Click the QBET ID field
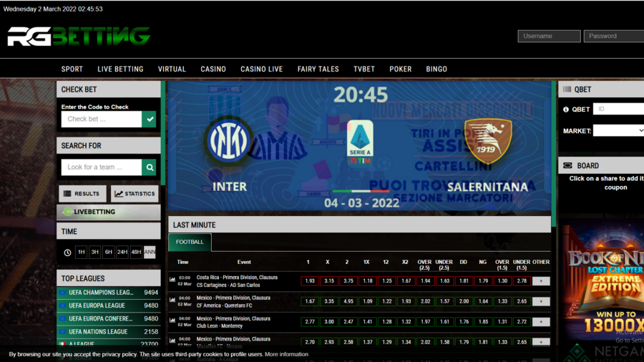Screen dimensions: 644x362 coord(618,109)
